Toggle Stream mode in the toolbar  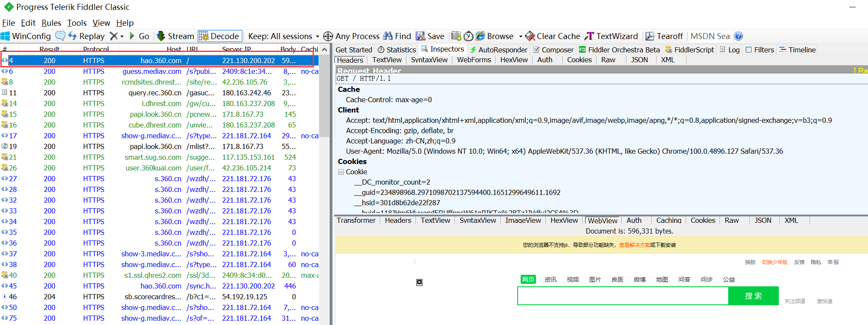point(175,36)
